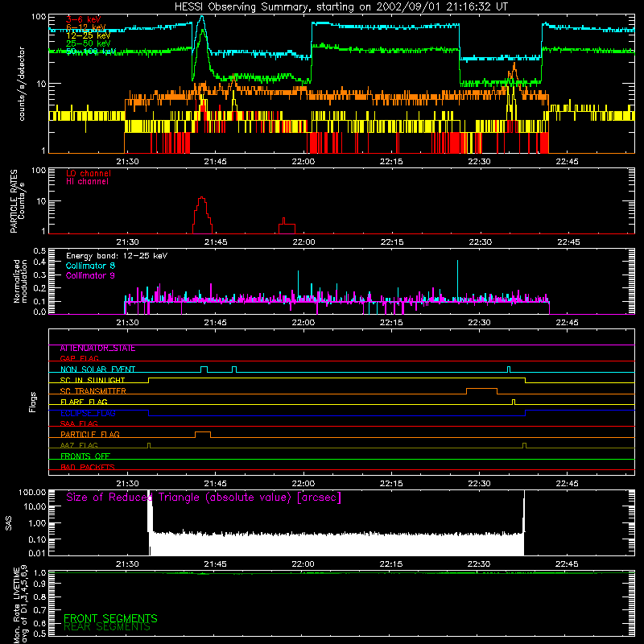
Task: Click the ECLIPSE_FLAG label
Action: 88,413
